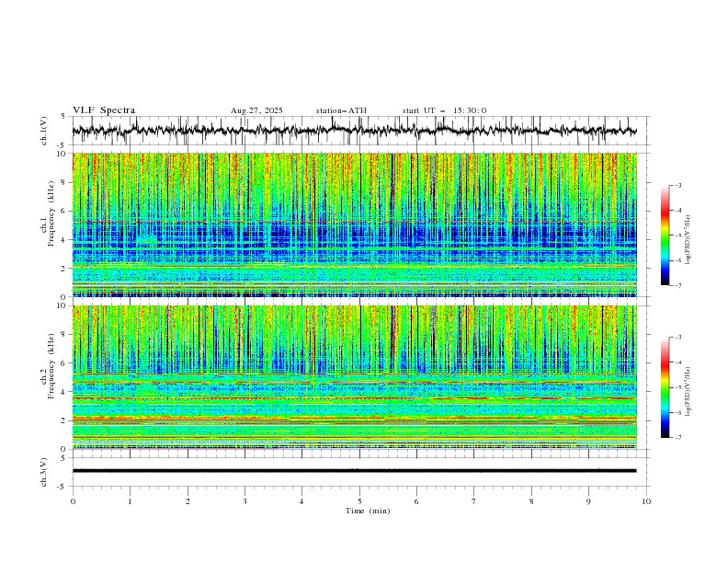Click the time axis tick label '1'
Viewport: 728px width, 563px height.
pyautogui.click(x=130, y=501)
